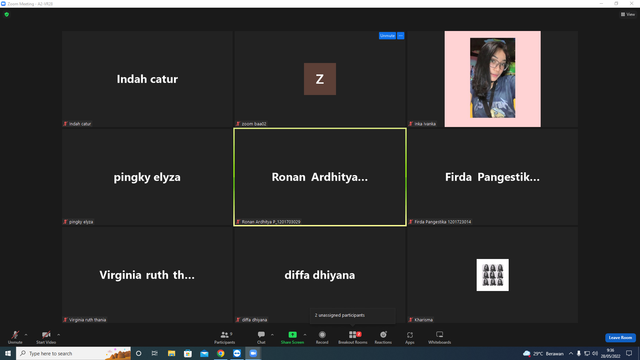Click the Firda Pangestika 1201723014 name label
The height and width of the screenshot is (360, 640).
click(x=442, y=222)
